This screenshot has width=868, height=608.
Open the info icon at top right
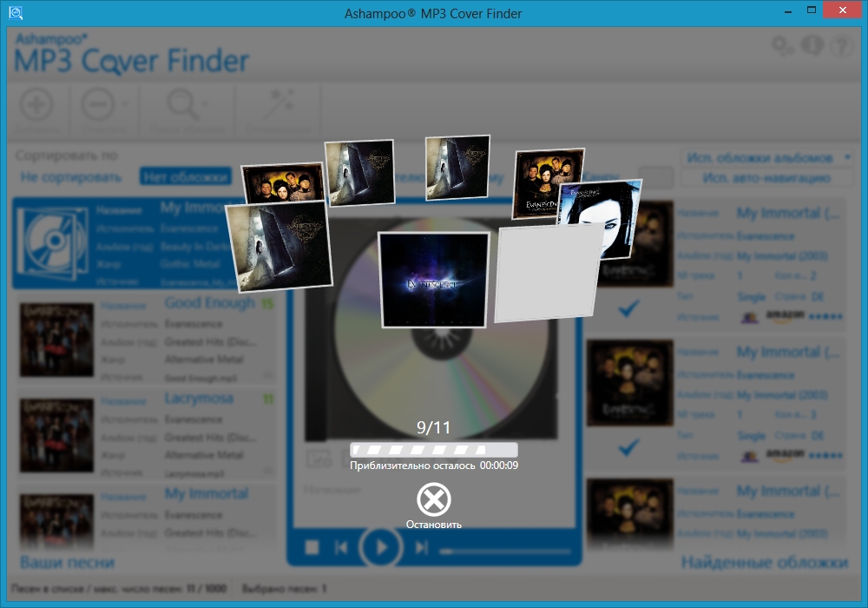point(812,45)
